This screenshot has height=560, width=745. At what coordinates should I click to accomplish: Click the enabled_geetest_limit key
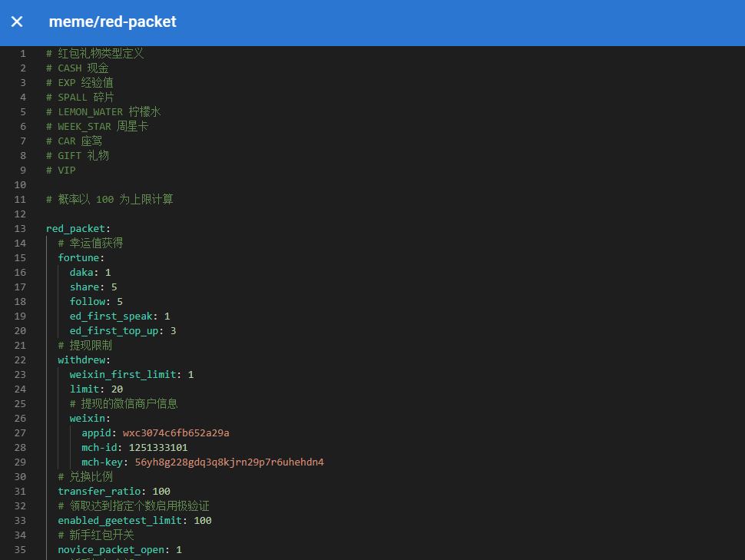[120, 520]
